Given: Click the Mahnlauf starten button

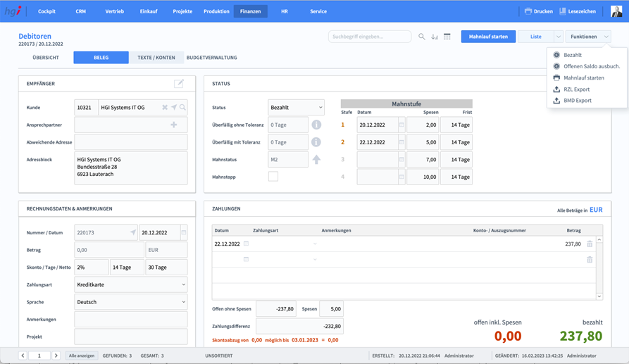Looking at the screenshot, I should (488, 37).
